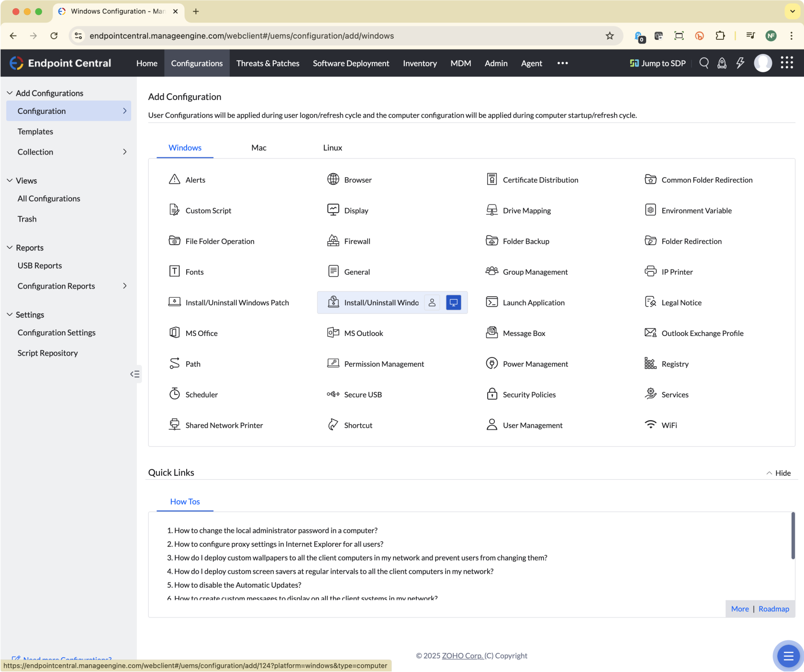Open the Script Repository settings
The image size is (804, 672).
(x=48, y=353)
